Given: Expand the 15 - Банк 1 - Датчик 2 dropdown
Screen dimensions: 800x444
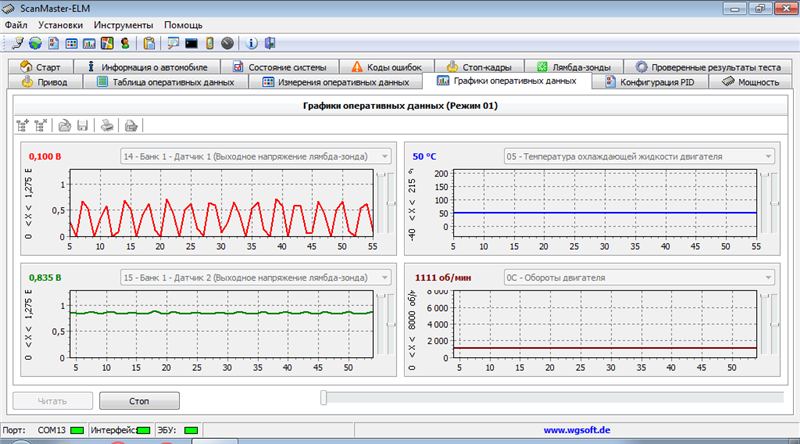Looking at the screenshot, I should click(385, 278).
